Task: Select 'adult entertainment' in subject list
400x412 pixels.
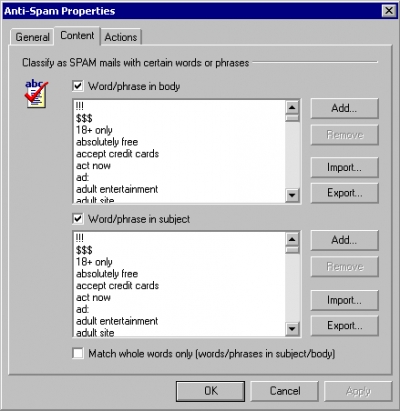Action: point(117,321)
